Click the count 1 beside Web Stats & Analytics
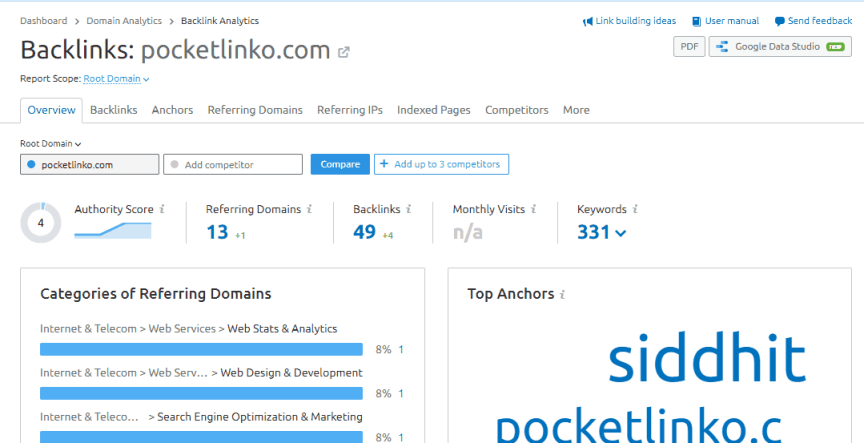The width and height of the screenshot is (864, 443). click(401, 349)
